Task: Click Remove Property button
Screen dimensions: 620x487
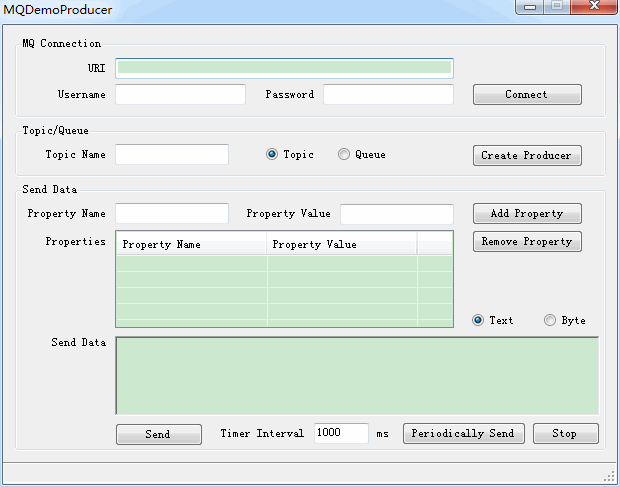Action: [527, 242]
